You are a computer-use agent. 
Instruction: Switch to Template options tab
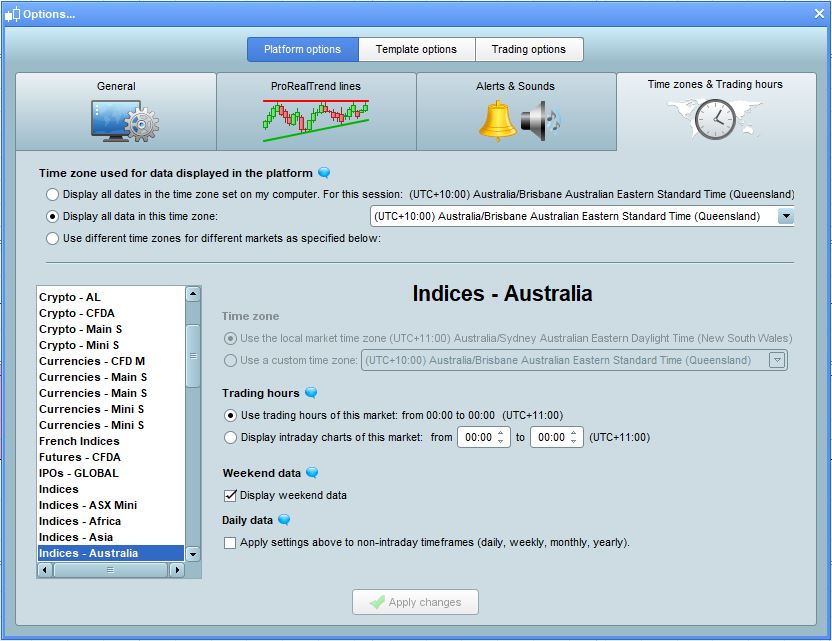point(417,49)
